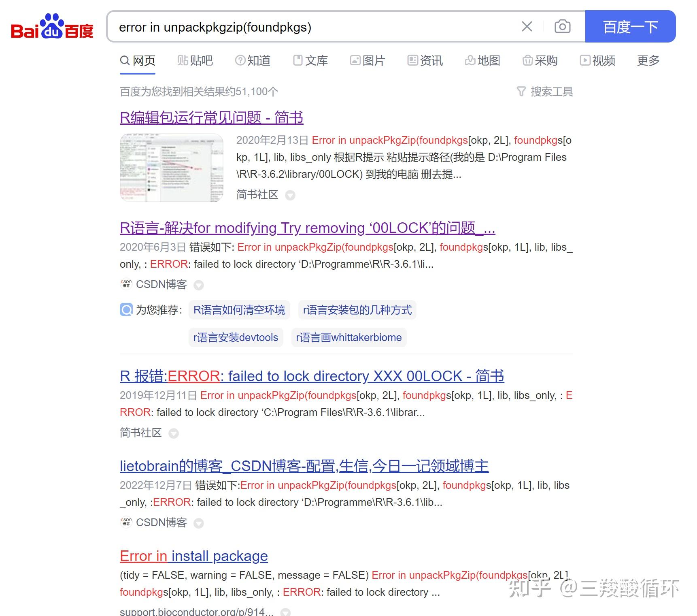The height and width of the screenshot is (616, 697).
Task: Click the blue 为您推荐 magnifier icon
Action: coord(126,310)
